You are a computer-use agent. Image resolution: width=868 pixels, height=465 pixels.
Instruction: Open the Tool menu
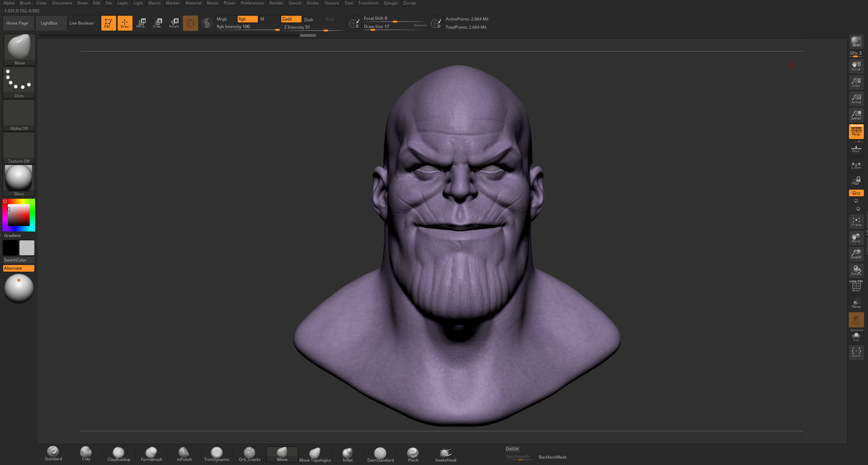(x=348, y=3)
